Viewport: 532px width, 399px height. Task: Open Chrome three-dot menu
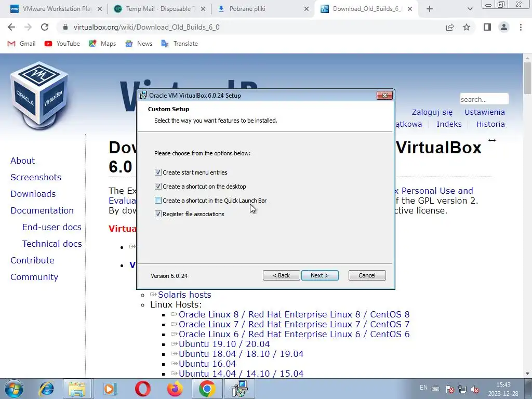coord(521,27)
